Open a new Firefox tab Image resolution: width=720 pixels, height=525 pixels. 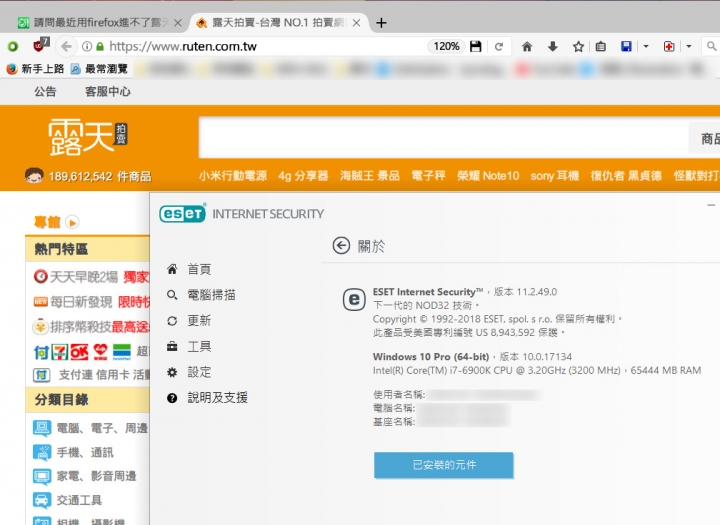click(x=381, y=23)
